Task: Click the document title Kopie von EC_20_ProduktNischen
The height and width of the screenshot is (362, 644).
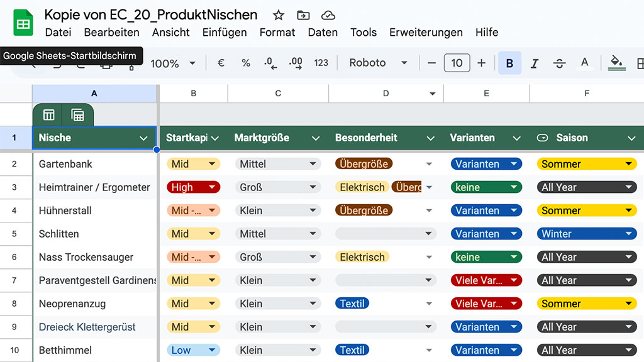Action: [x=151, y=15]
